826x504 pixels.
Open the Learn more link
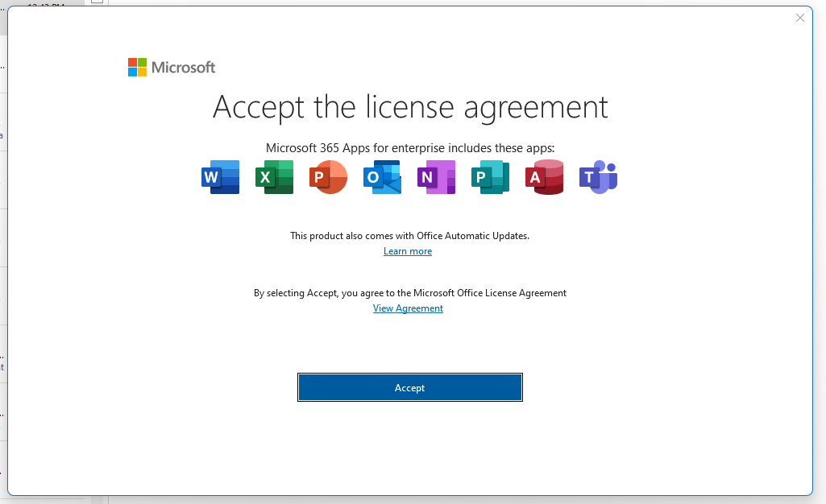pyautogui.click(x=408, y=251)
